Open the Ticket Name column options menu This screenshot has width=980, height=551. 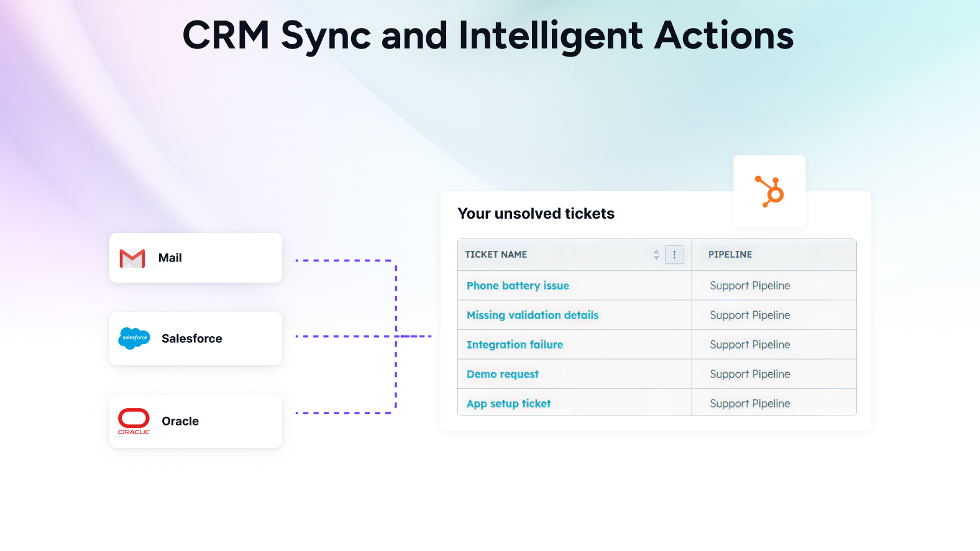674,255
